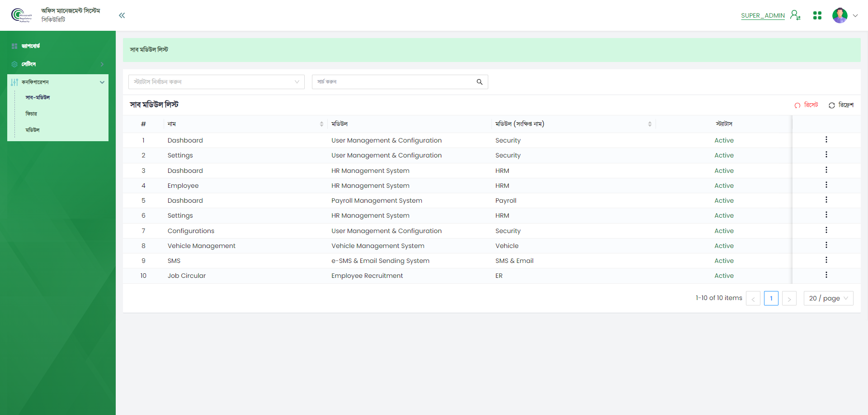Click the search magnifier icon

pos(480,82)
